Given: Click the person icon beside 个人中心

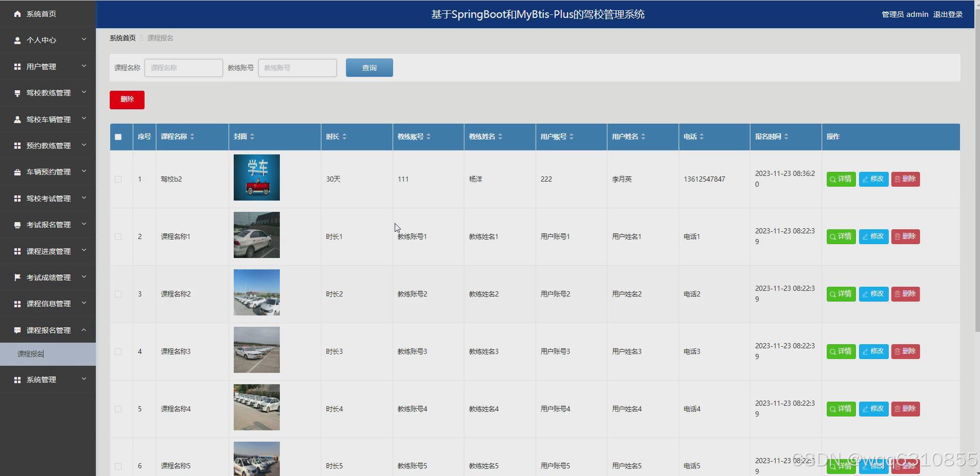Looking at the screenshot, I should (17, 40).
